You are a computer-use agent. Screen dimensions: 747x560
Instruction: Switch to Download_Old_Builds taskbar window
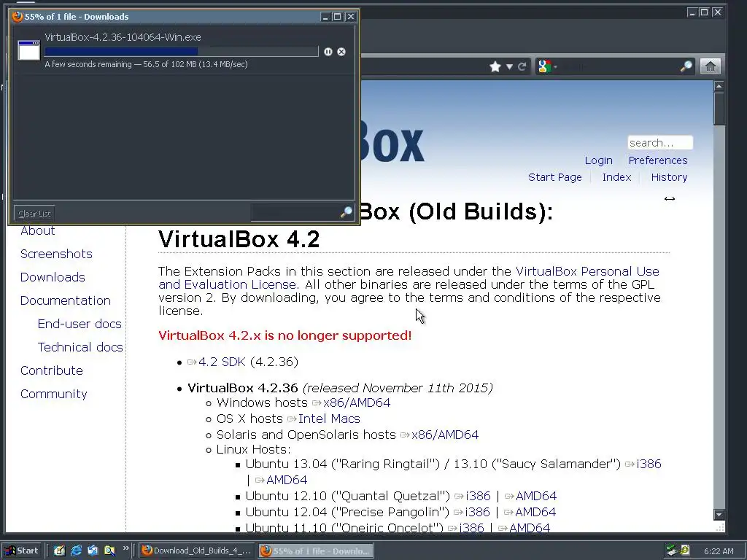[197, 551]
